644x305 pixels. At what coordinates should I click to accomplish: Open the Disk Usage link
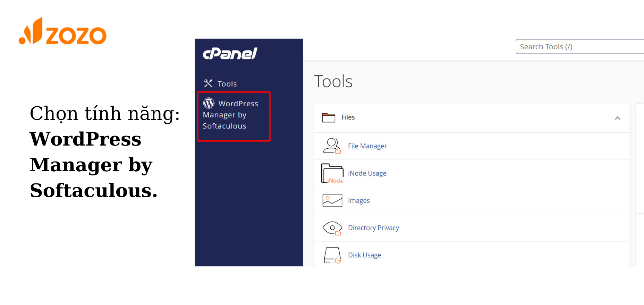click(364, 255)
